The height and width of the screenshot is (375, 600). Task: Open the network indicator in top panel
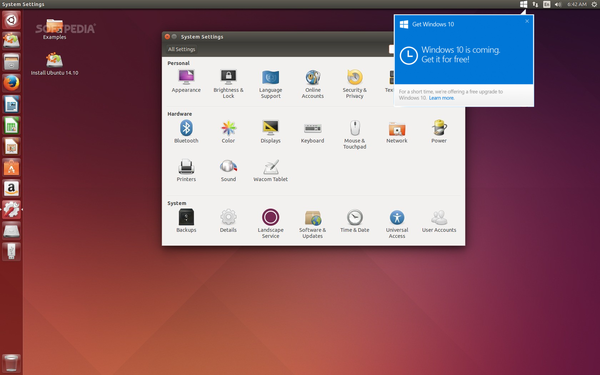[x=535, y=4]
